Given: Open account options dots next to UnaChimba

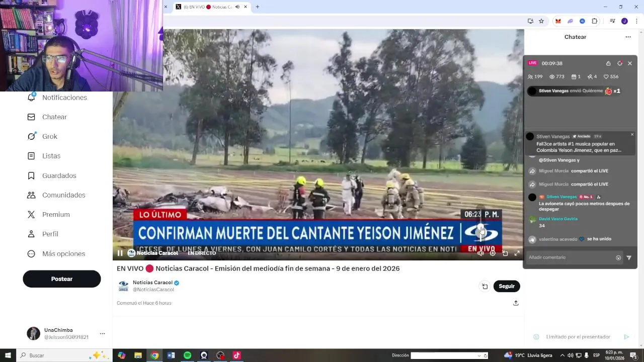Looking at the screenshot, I should [102, 334].
